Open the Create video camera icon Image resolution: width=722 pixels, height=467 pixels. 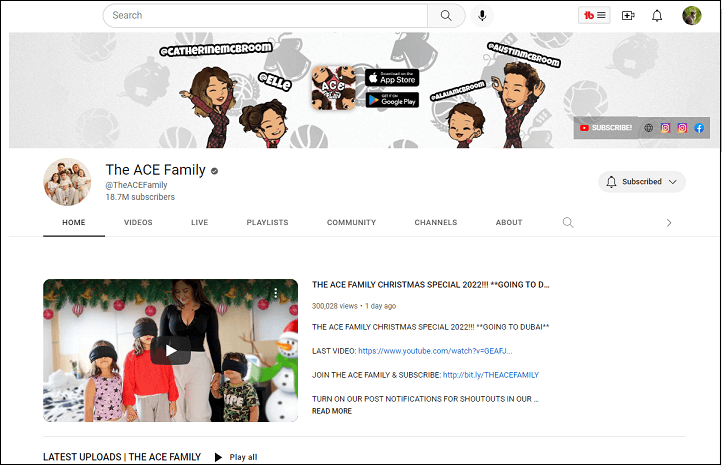click(x=628, y=16)
